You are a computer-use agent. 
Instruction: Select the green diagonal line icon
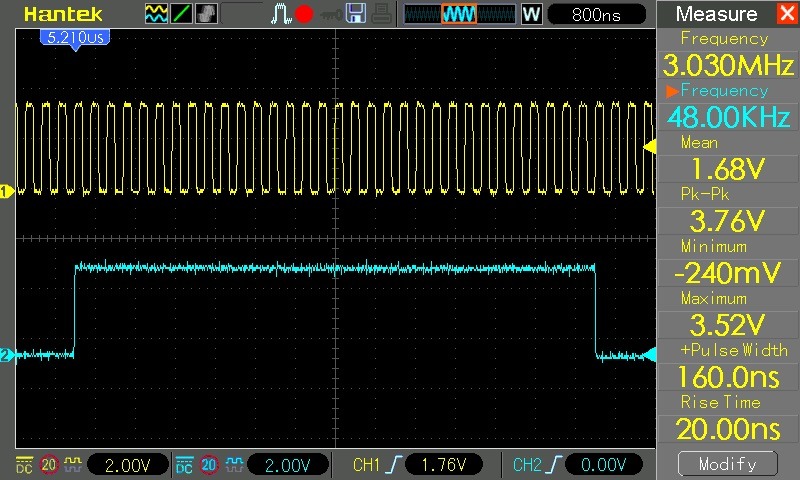pyautogui.click(x=181, y=14)
